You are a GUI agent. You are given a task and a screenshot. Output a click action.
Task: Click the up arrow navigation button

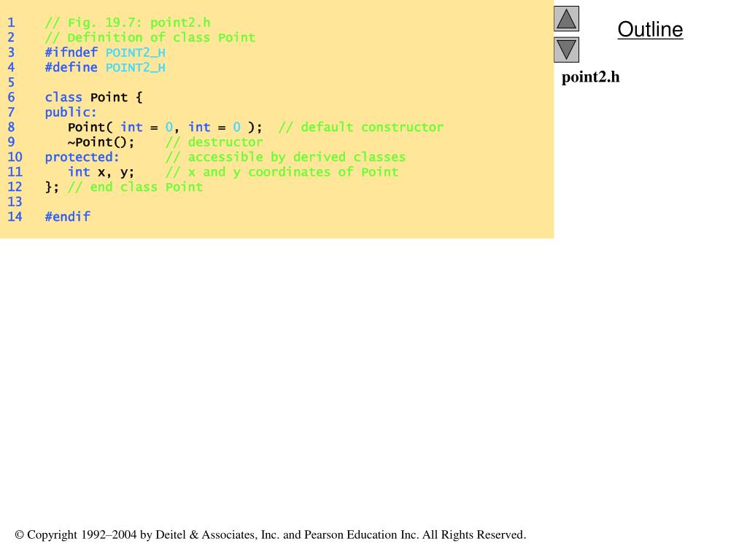(x=566, y=19)
